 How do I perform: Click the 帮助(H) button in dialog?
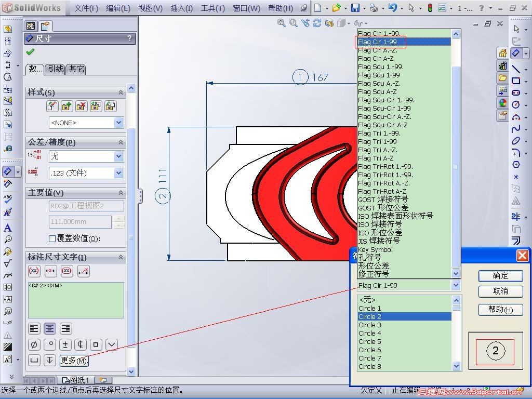500,310
